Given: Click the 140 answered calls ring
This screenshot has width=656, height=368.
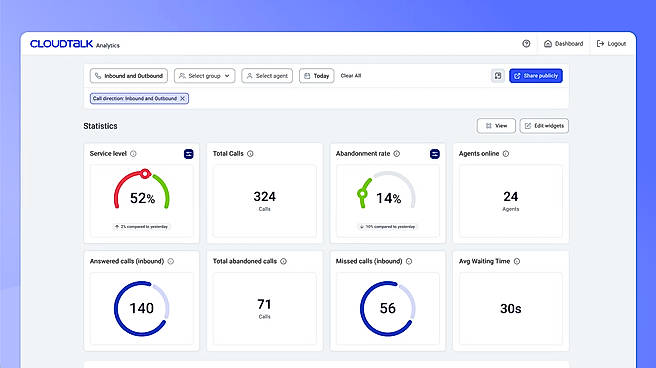Looking at the screenshot, I should point(141,309).
